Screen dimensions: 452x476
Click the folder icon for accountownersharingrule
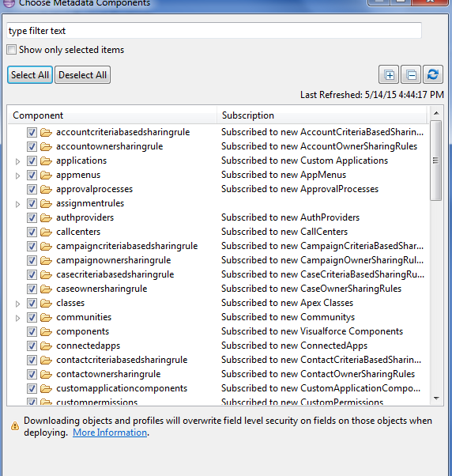coord(46,146)
